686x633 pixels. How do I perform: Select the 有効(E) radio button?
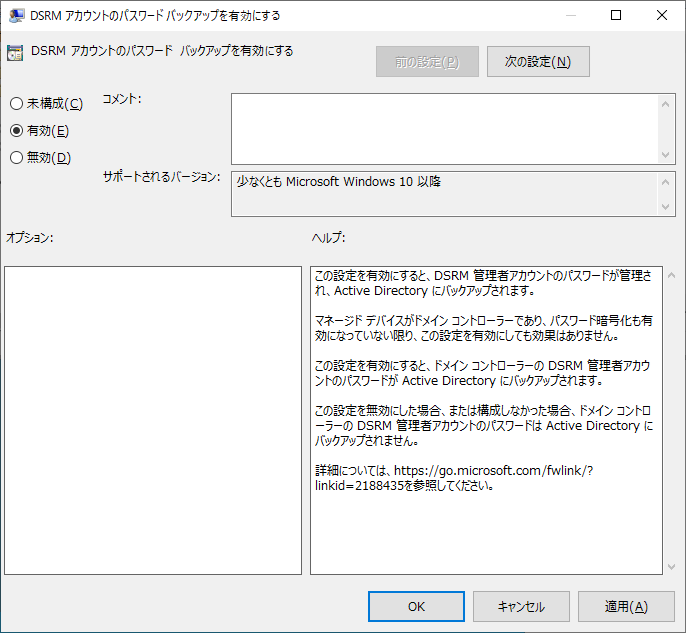pyautogui.click(x=16, y=131)
